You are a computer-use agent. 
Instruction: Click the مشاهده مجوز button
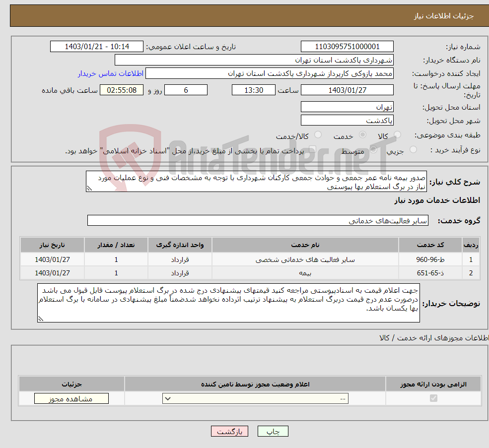[71, 398]
